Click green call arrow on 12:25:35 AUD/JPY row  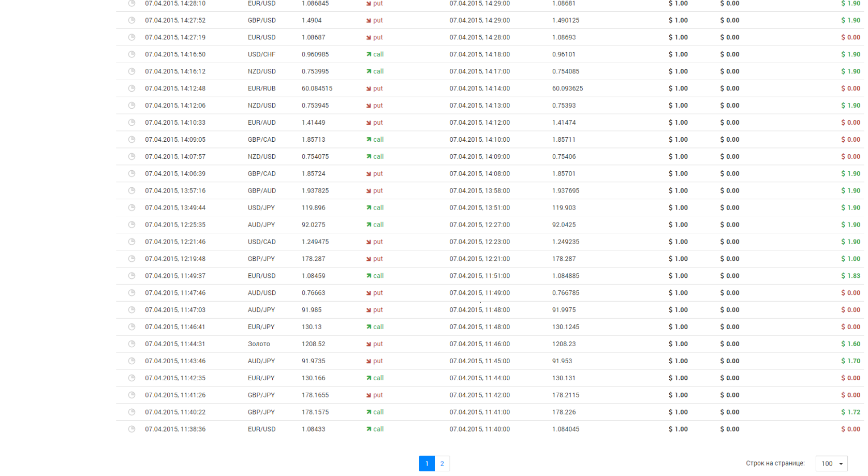[369, 225]
